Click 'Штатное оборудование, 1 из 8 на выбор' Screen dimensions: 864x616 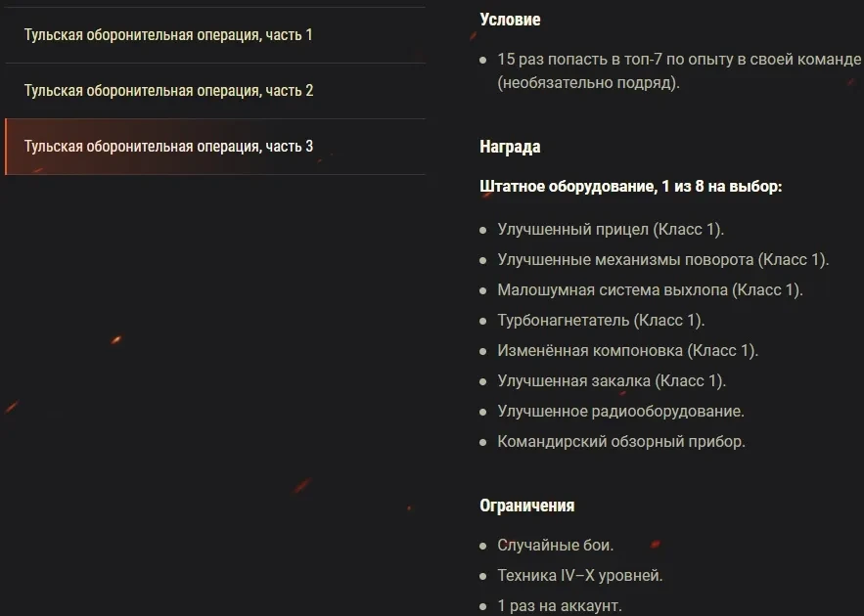click(630, 186)
